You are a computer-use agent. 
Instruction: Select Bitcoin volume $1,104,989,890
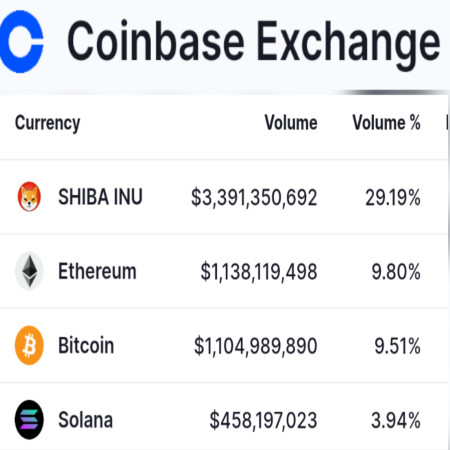[x=256, y=346]
